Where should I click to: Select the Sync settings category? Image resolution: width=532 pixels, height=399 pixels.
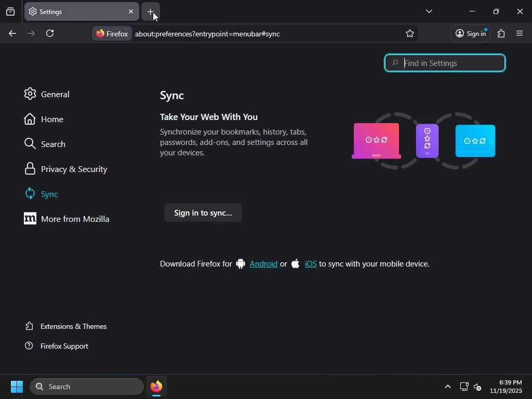click(41, 194)
